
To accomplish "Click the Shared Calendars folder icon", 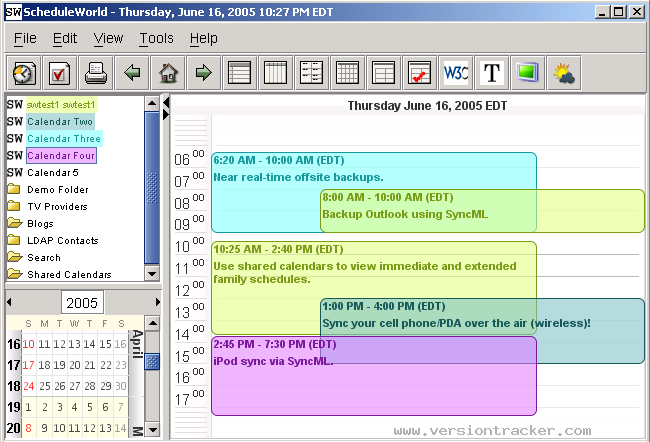I will point(15,274).
